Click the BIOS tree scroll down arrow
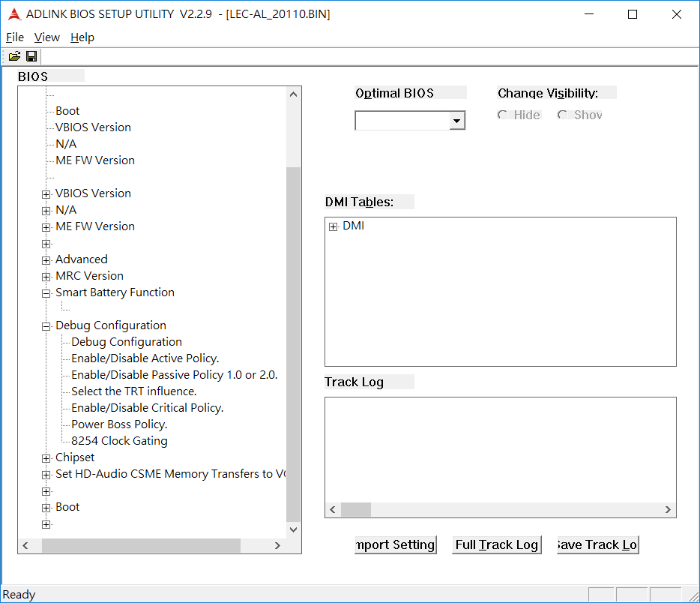The width and height of the screenshot is (700, 603). click(293, 529)
